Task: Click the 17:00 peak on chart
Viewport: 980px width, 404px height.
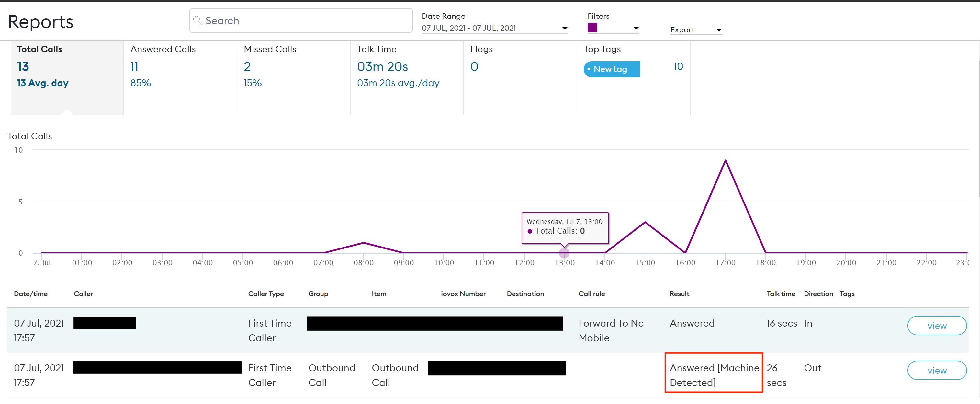Action: coord(726,160)
